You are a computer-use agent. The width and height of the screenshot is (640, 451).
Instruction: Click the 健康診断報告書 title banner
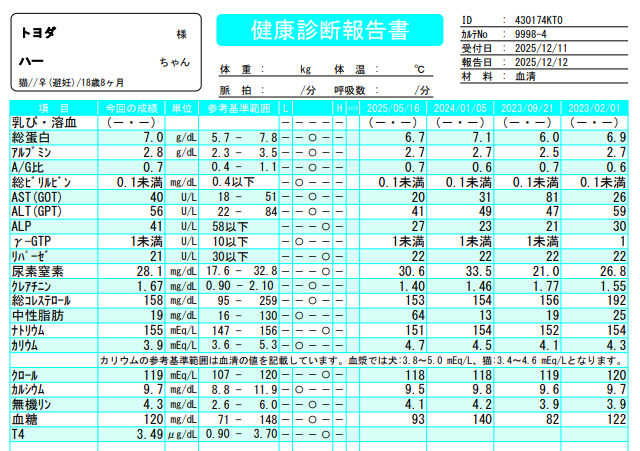(x=330, y=30)
